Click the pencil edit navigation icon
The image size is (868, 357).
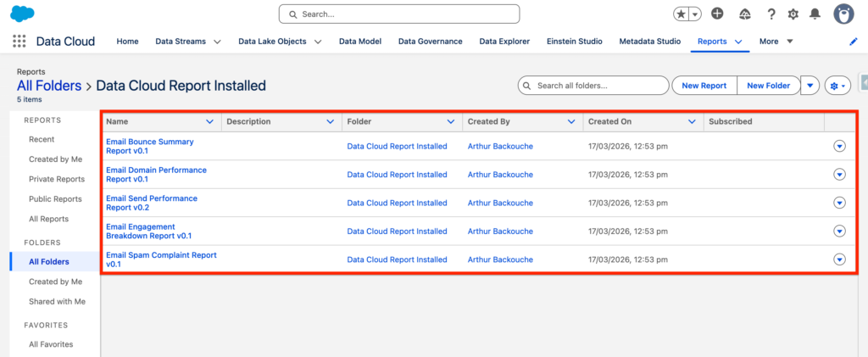(x=853, y=42)
